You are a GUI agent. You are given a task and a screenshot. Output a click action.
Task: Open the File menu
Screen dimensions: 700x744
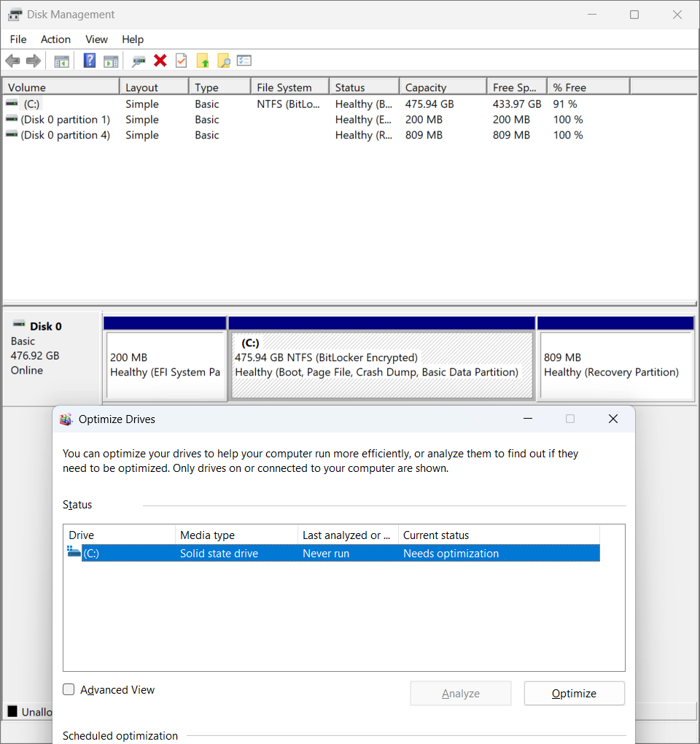click(x=18, y=39)
